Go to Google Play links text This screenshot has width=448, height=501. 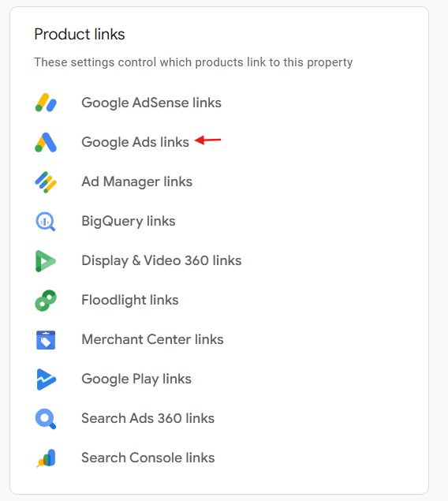point(136,379)
